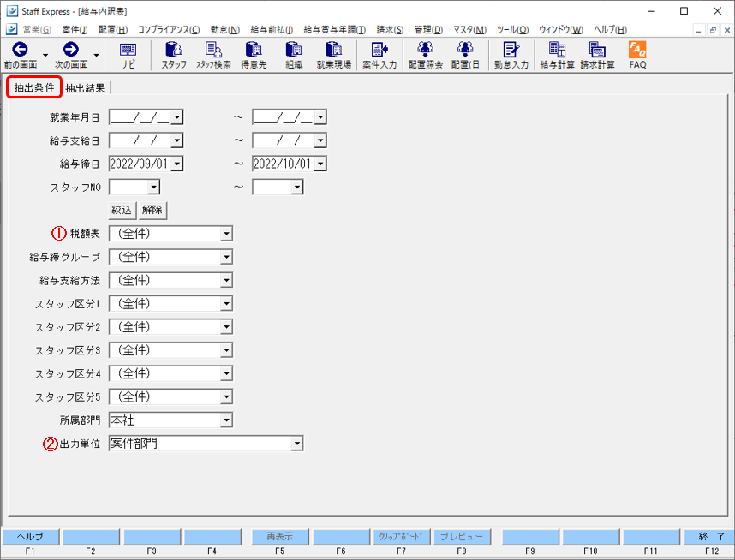Open 給与支給日 end date dropdown

[x=320, y=140]
